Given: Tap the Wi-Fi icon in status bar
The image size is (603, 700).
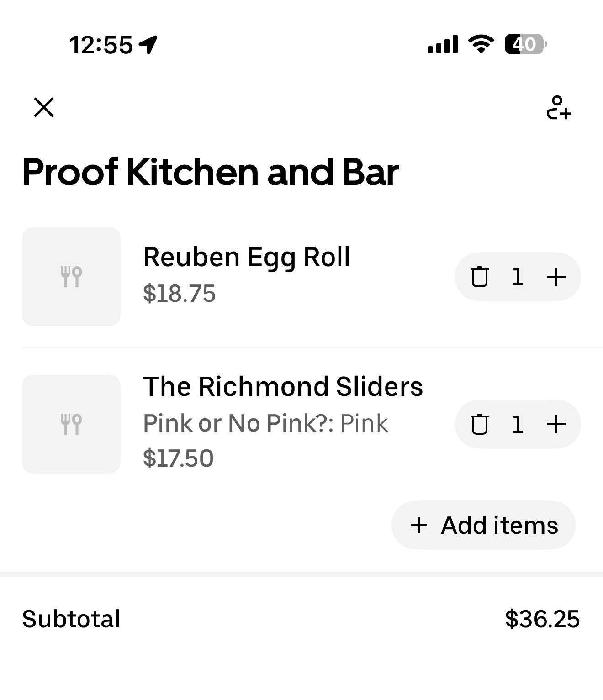Looking at the screenshot, I should (x=481, y=44).
